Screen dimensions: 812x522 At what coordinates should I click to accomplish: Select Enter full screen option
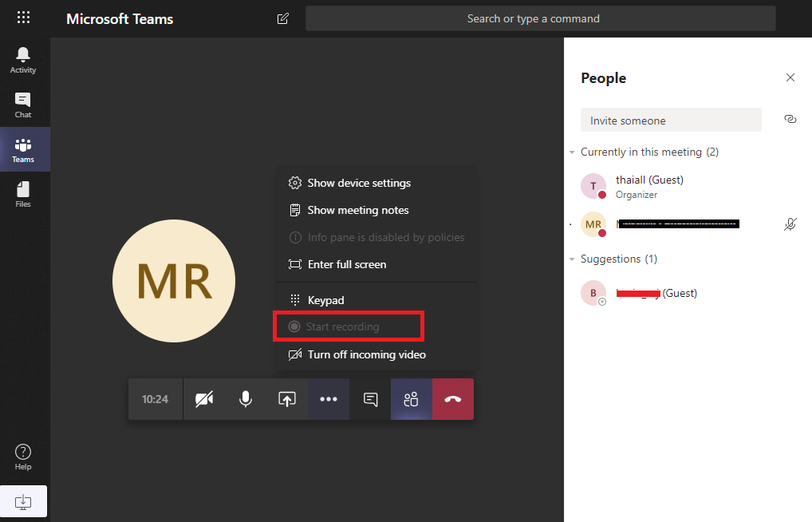click(x=346, y=264)
